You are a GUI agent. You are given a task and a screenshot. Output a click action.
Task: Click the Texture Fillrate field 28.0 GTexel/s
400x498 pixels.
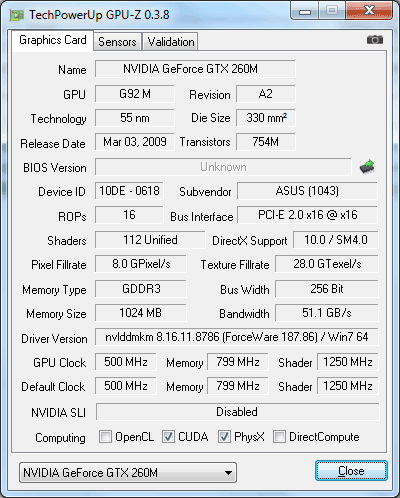click(327, 264)
